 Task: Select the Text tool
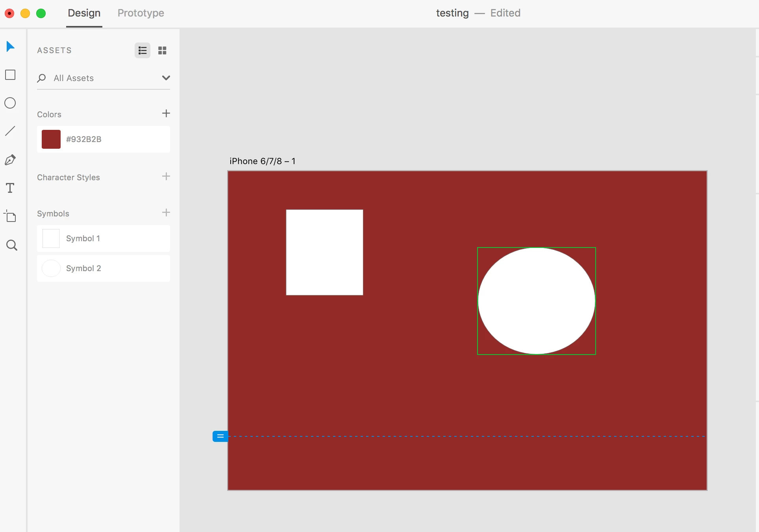click(x=10, y=188)
